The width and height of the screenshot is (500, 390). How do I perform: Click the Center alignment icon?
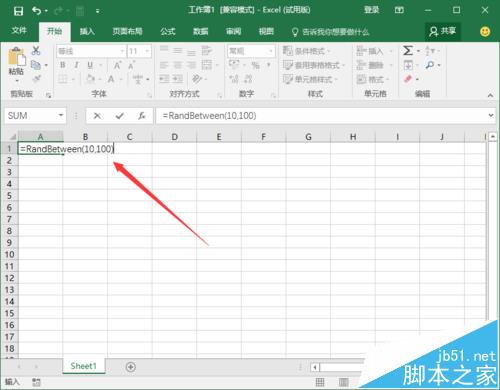(177, 65)
